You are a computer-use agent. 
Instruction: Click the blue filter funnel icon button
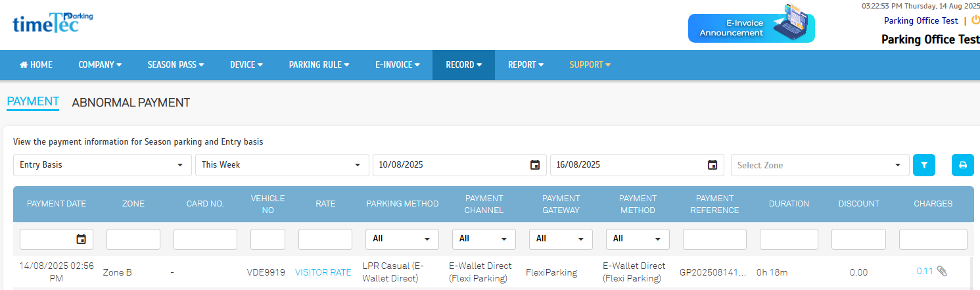point(923,165)
